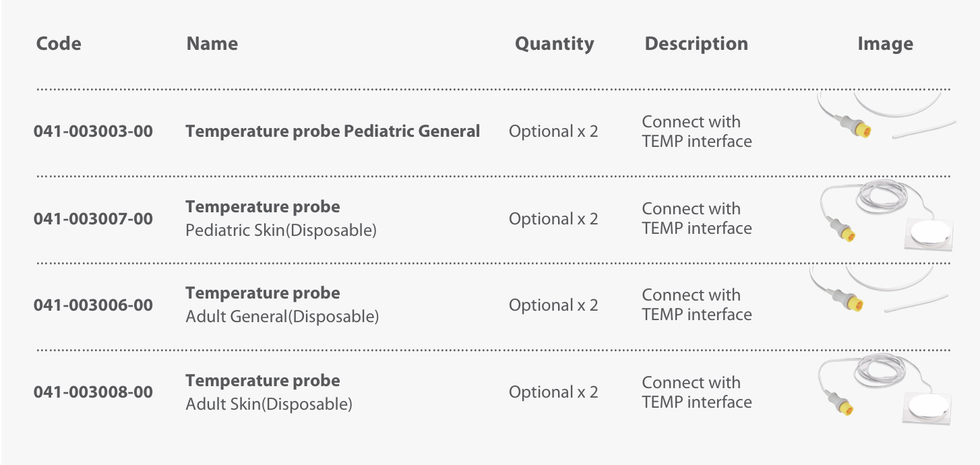Click the Adult General(Disposable) name text
The width and height of the screenshot is (980, 465).
(282, 317)
